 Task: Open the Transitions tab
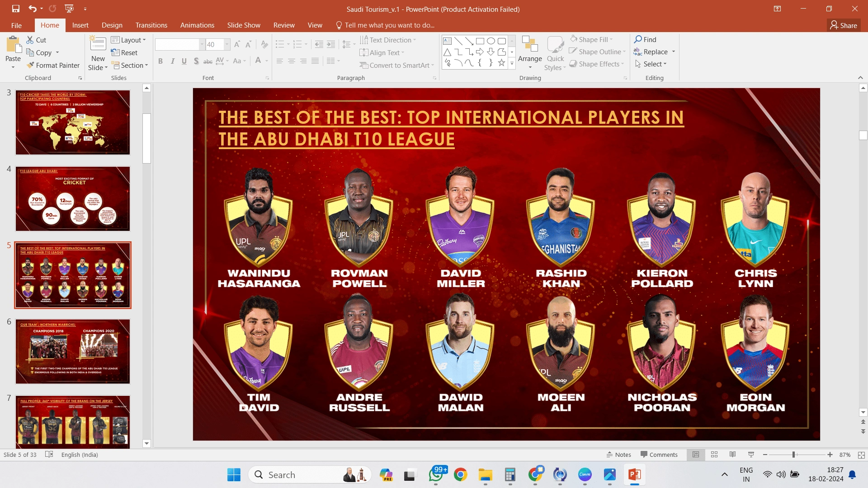(151, 25)
